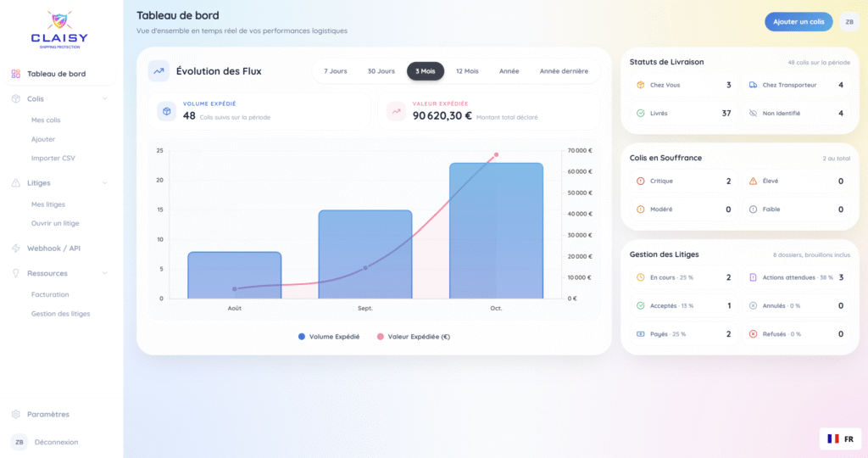This screenshot has width=868, height=458.
Task: Click the Valeur Expédiée pink trend icon
Action: tap(397, 111)
